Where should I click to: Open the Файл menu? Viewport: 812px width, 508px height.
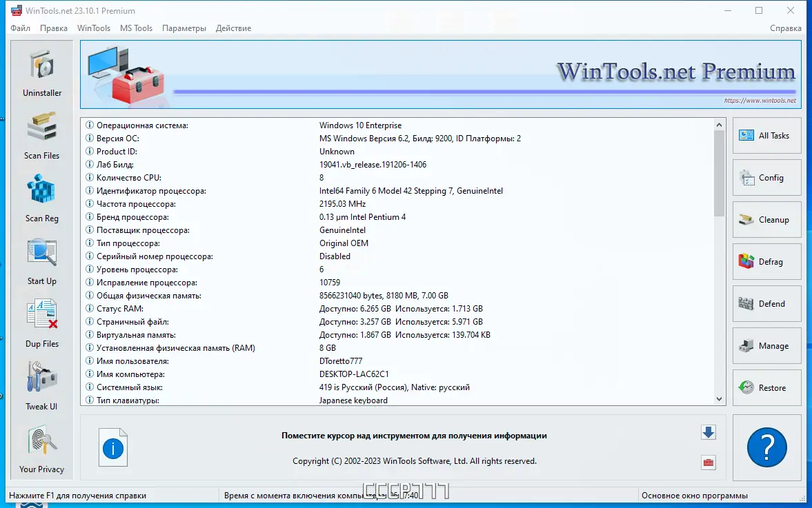pos(20,28)
